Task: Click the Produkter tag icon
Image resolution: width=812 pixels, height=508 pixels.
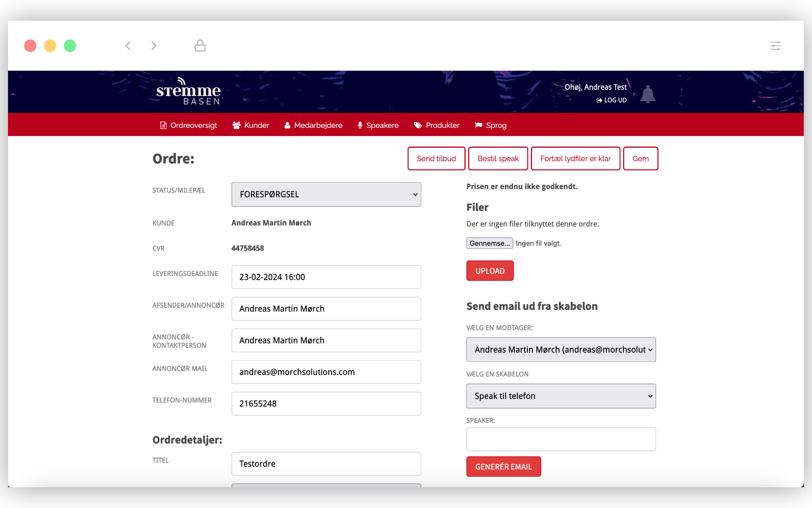Action: coord(417,125)
